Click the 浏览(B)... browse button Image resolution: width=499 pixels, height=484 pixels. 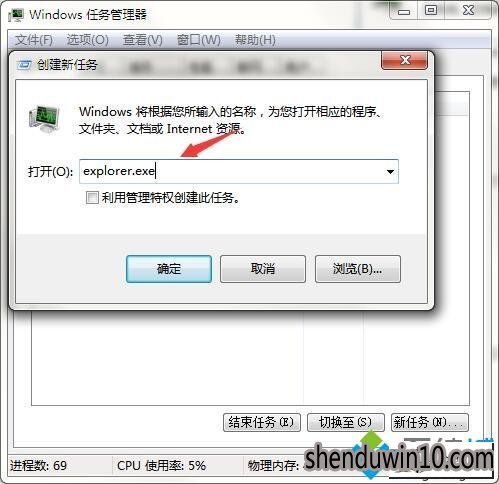[x=358, y=269]
